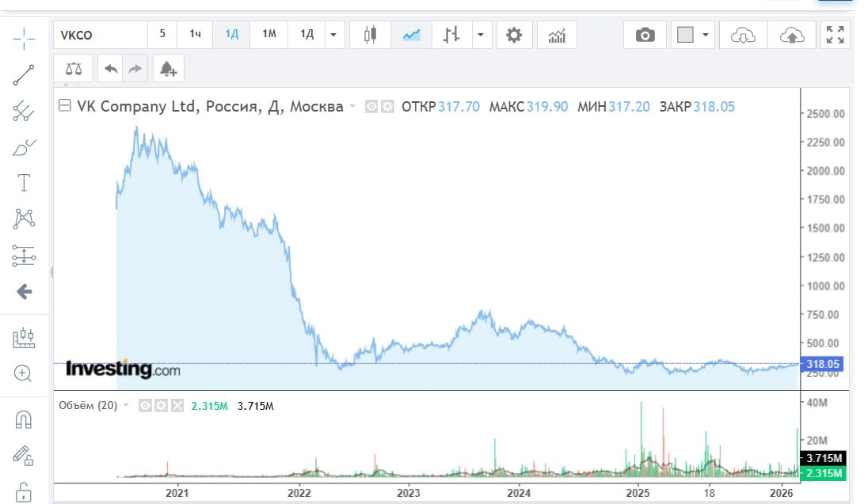Switch to the 5 minute interval

tap(162, 34)
